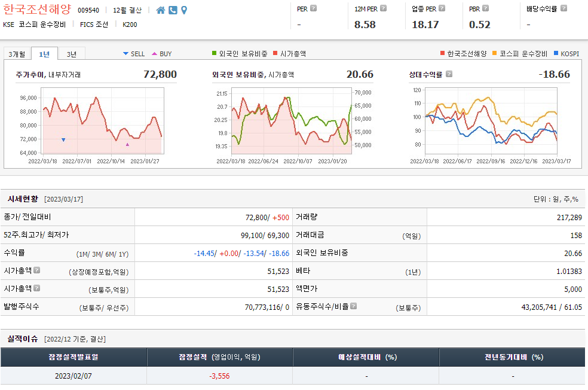Switch to the 3개월 tab
The image size is (588, 390).
(17, 54)
